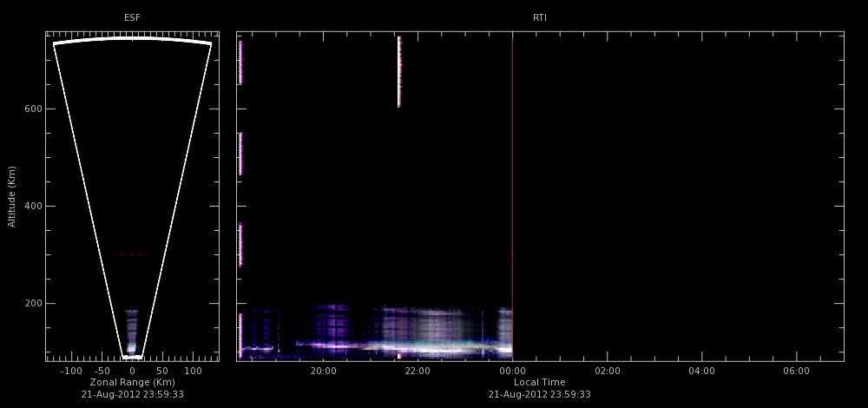This screenshot has height=408, width=868.
Task: Click the 06:00 local time label
Action: [797, 371]
